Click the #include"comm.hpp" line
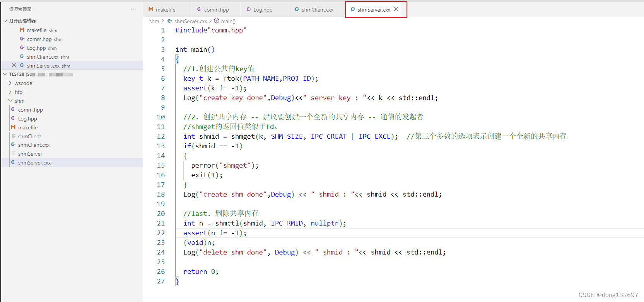This screenshot has width=644, height=302. click(211, 30)
